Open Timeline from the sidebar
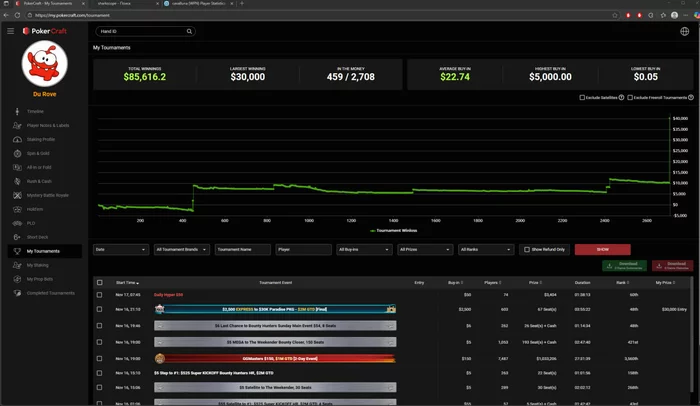The width and height of the screenshot is (700, 406). (35, 111)
